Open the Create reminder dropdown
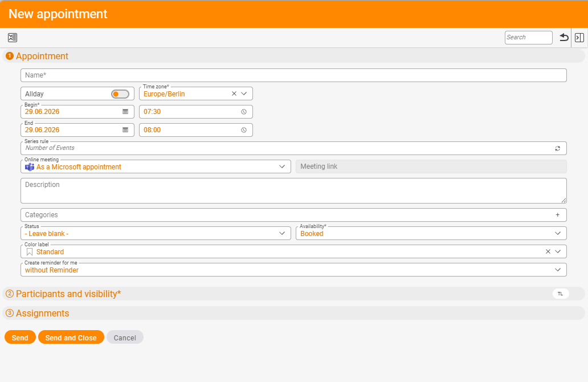This screenshot has width=588, height=382. [558, 270]
